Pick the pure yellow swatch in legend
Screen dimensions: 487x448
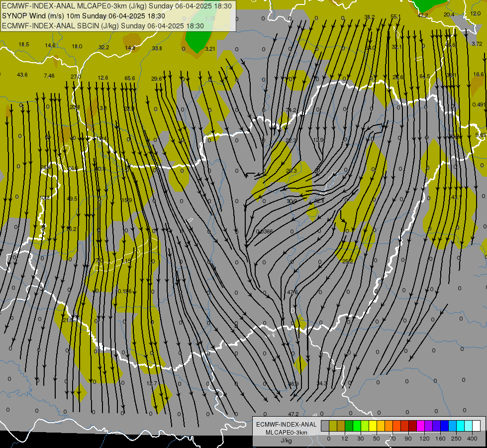pos(373,426)
